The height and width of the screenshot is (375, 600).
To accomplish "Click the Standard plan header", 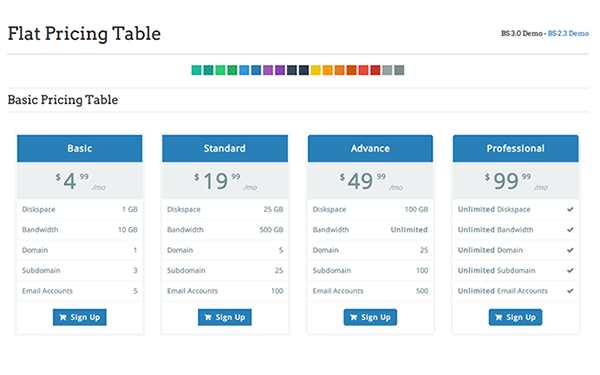I will click(x=225, y=148).
